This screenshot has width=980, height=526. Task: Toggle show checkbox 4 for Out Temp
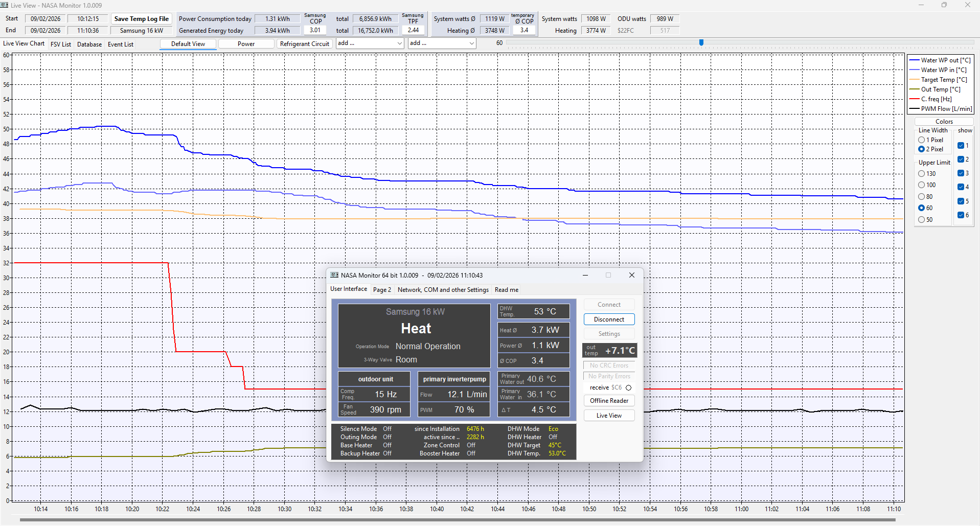(x=961, y=187)
